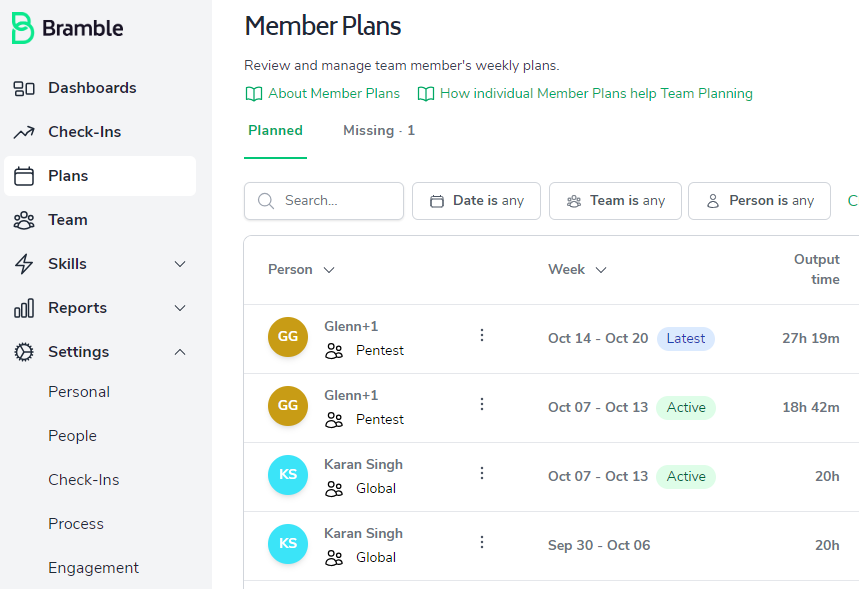Open Dashboards from the sidebar icon

click(24, 88)
